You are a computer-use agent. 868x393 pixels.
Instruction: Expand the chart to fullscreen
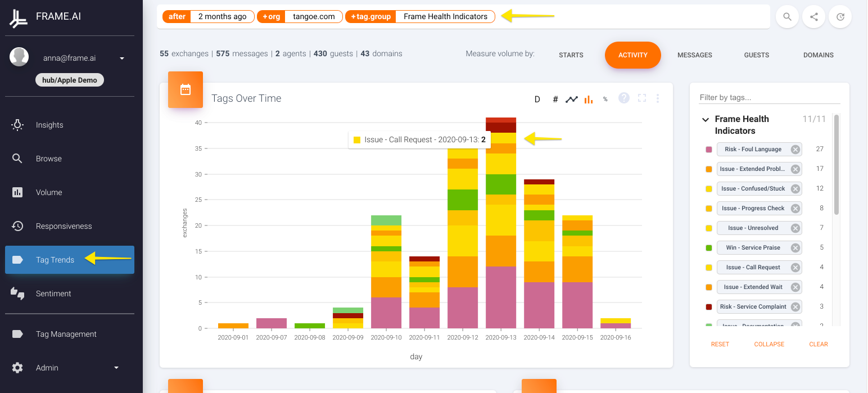642,98
